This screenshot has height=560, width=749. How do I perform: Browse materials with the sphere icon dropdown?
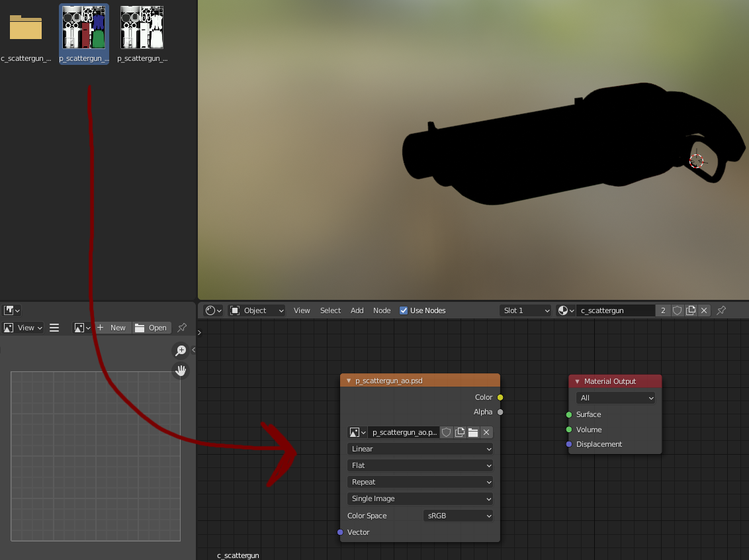[x=566, y=310]
